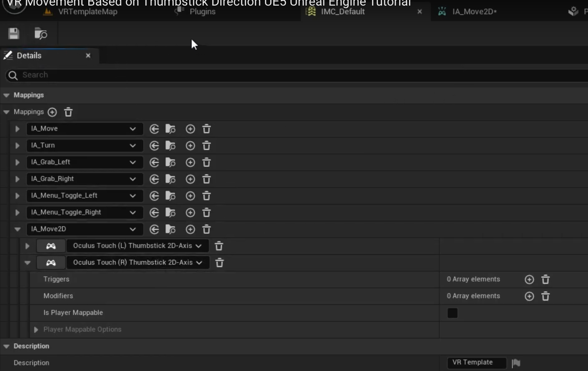The image size is (588, 371).
Task: Remove Oculus Touch (L) Thumbstick binding trash icon
Action: click(x=219, y=246)
